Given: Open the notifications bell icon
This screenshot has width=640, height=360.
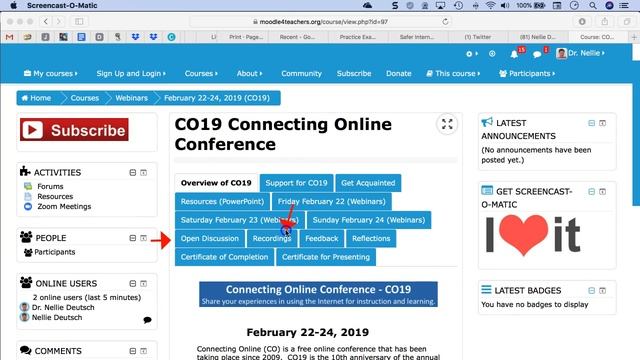Looking at the screenshot, I should coord(514,54).
